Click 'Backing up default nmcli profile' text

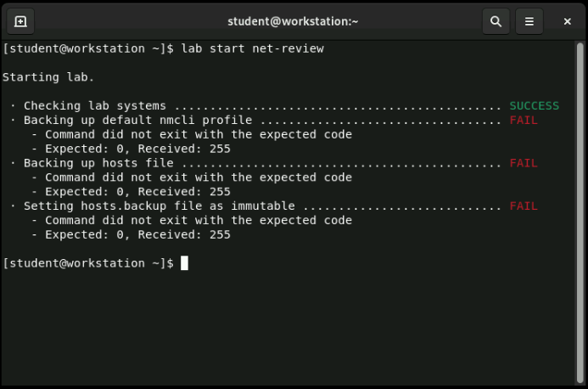click(137, 121)
